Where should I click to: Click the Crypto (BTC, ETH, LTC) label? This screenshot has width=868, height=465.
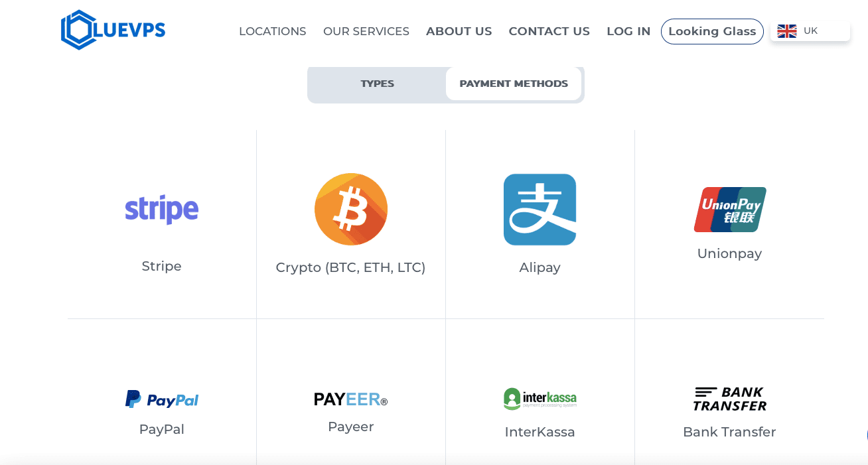(351, 267)
